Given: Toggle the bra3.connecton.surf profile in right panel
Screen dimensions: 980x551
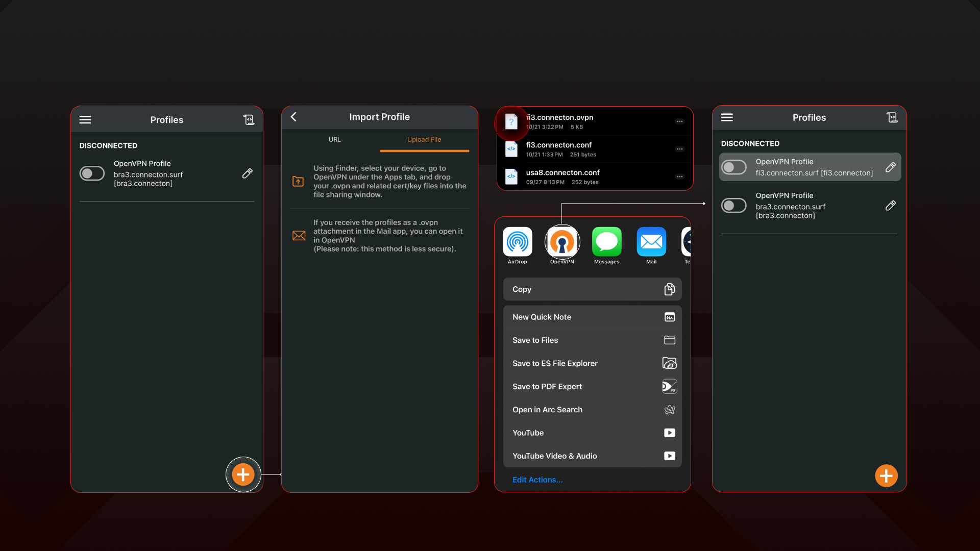Looking at the screenshot, I should (x=733, y=206).
